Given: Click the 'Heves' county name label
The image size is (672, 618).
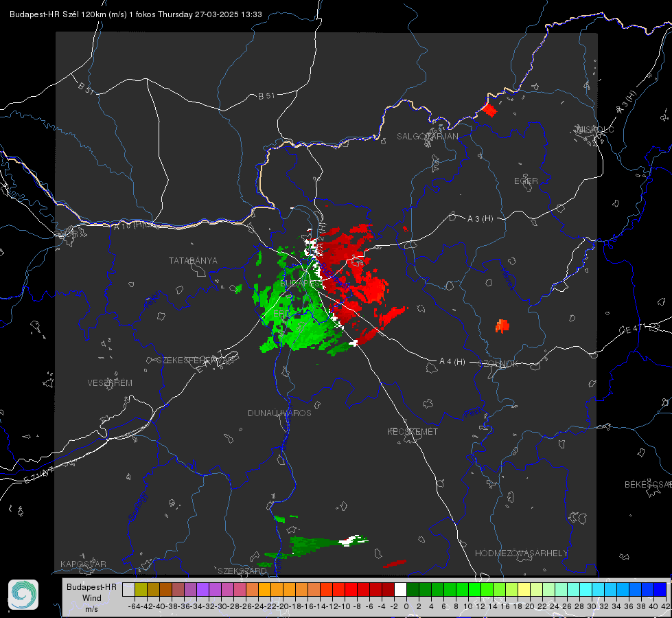Looking at the screenshot, I should 507,279.
